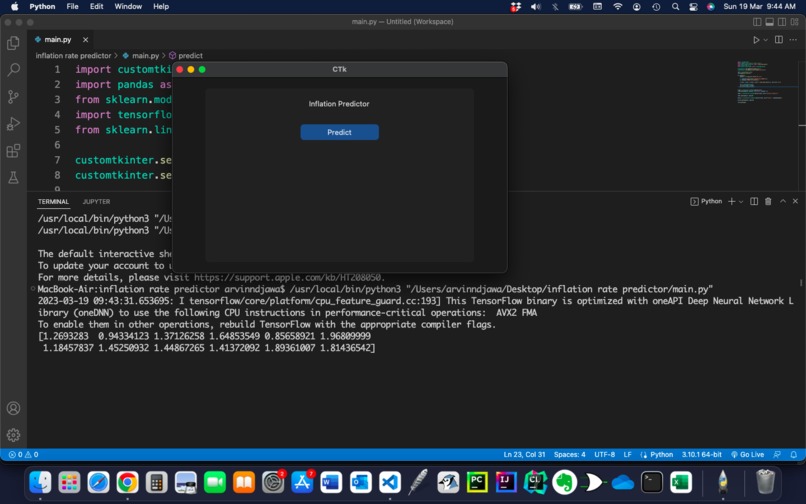
Task: Click the feedback icon in status bar
Action: (x=777, y=455)
